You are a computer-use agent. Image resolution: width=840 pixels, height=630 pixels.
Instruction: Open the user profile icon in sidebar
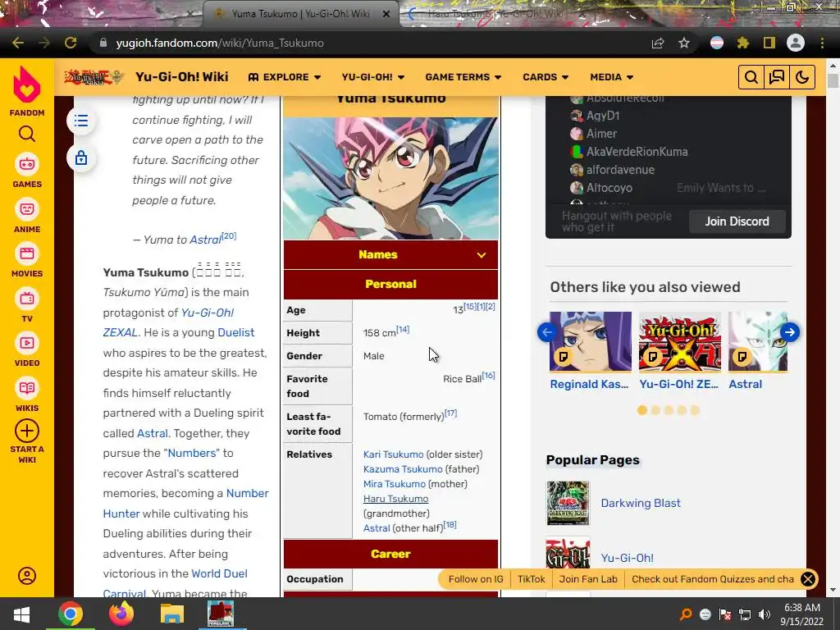click(27, 576)
